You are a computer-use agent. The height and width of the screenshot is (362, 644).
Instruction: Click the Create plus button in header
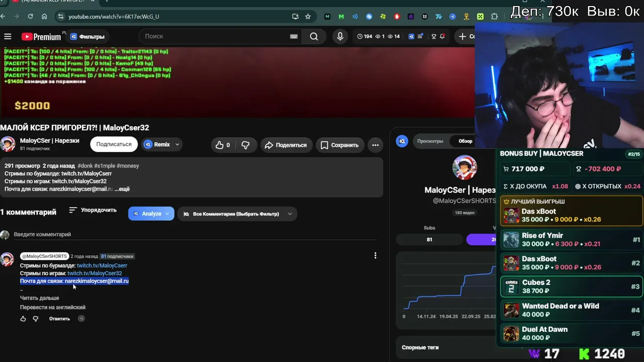click(465, 36)
